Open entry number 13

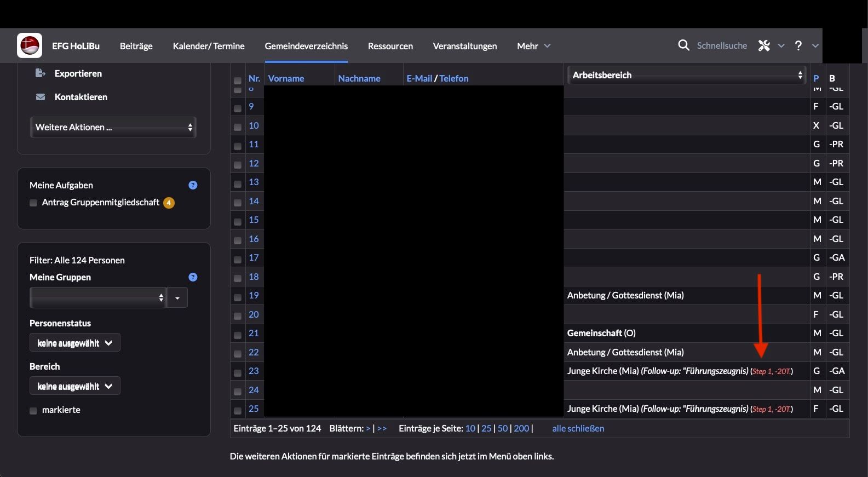pos(254,182)
